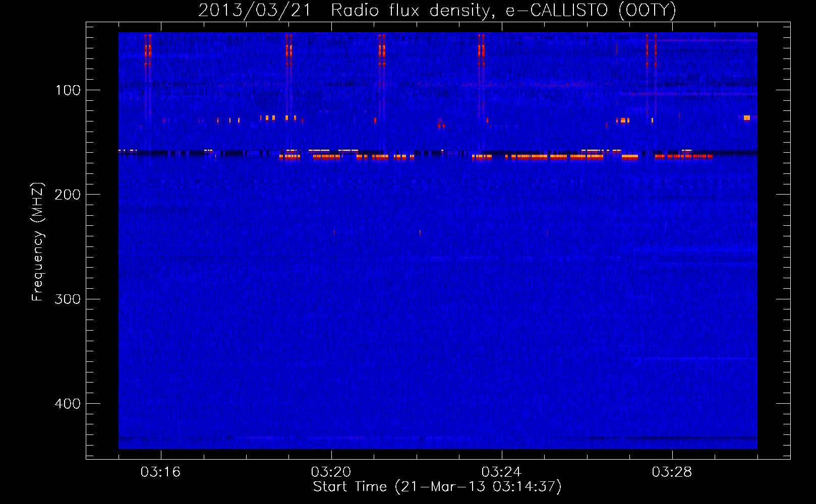Screen dimensions: 816x504
Task: Click the 'Frequency (MHZ)' y-axis label
Action: click(38, 241)
